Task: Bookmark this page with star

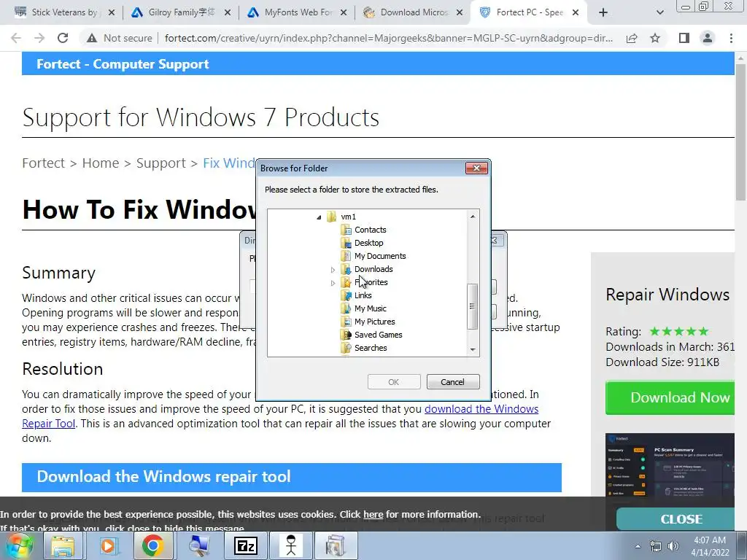Action: (655, 38)
